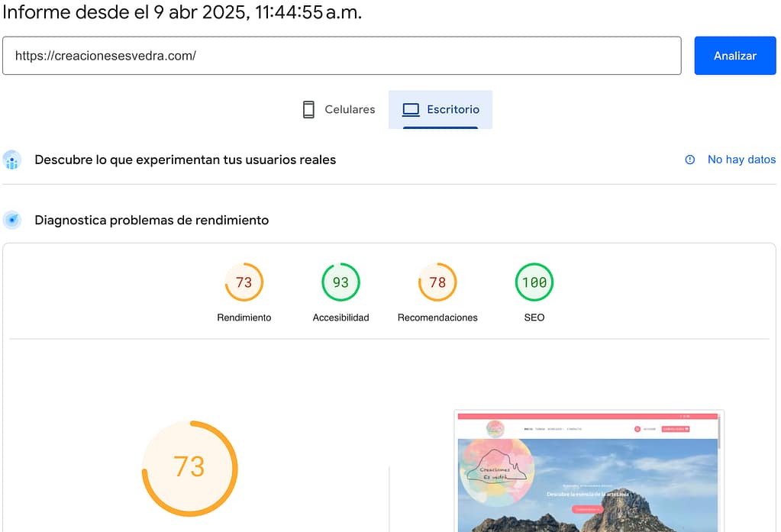Click the real users experience icon
The image size is (781, 532).
11,160
